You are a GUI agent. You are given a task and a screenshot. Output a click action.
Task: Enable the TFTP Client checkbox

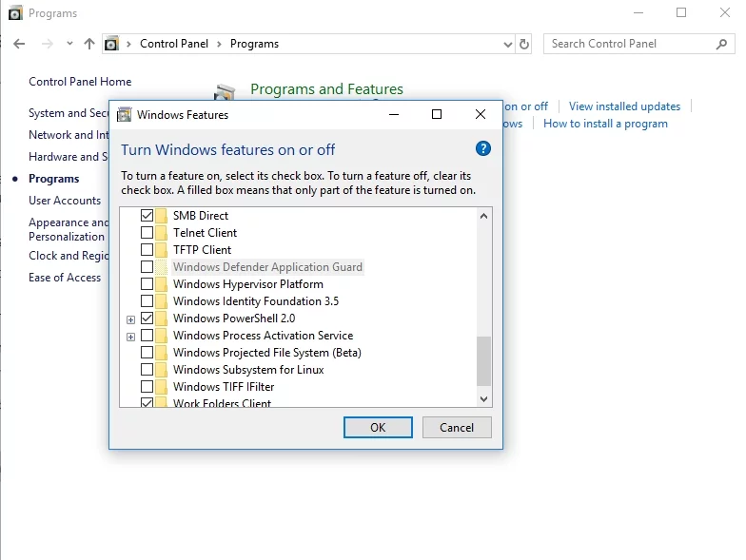point(147,249)
